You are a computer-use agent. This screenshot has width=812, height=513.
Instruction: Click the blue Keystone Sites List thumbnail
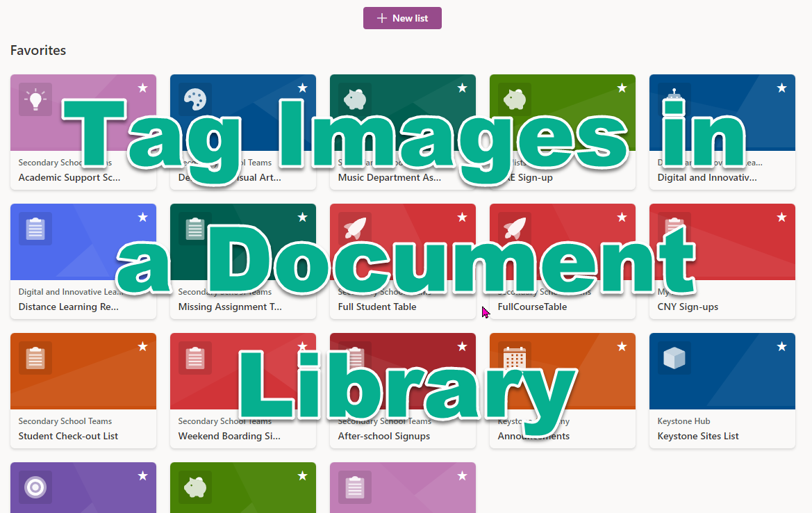coord(722,371)
